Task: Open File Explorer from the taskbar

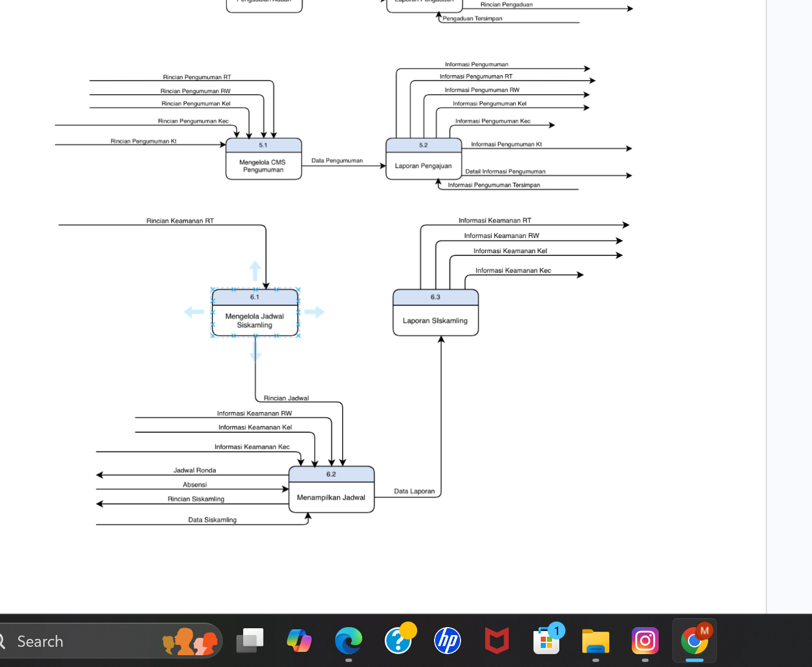Action: tap(596, 641)
